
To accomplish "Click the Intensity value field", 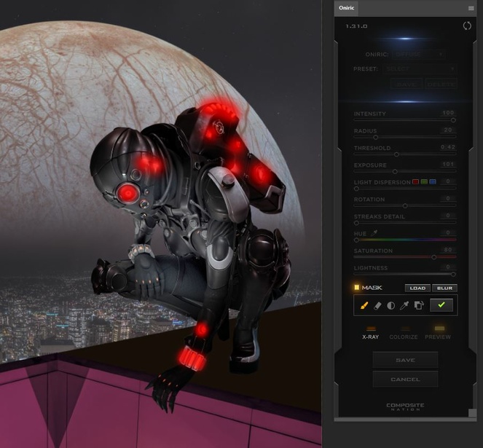I will [447, 114].
